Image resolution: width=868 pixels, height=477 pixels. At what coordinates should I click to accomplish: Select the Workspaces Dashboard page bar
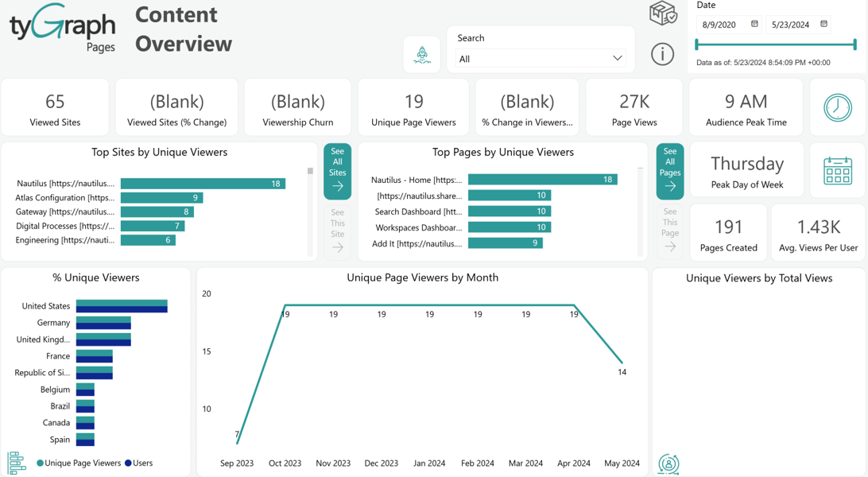pyautogui.click(x=510, y=227)
